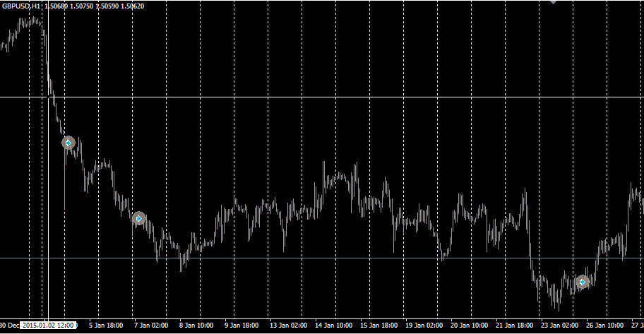The height and width of the screenshot is (334, 644).
Task: Click the 20 Jan 10:00 time label
Action: tap(469, 326)
